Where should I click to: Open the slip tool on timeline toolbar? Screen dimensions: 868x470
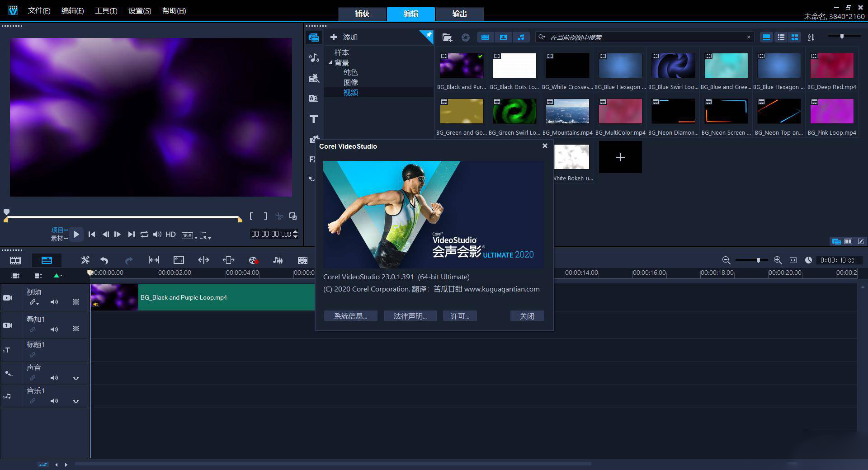click(x=154, y=260)
